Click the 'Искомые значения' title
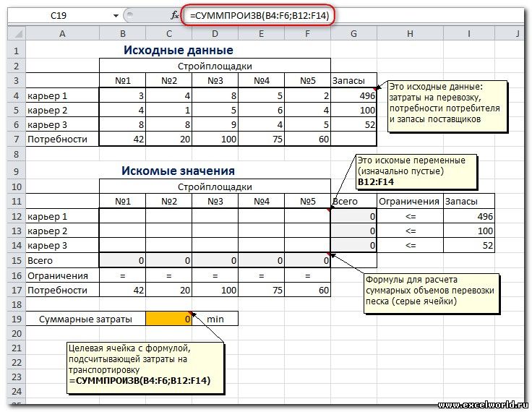 (x=178, y=171)
